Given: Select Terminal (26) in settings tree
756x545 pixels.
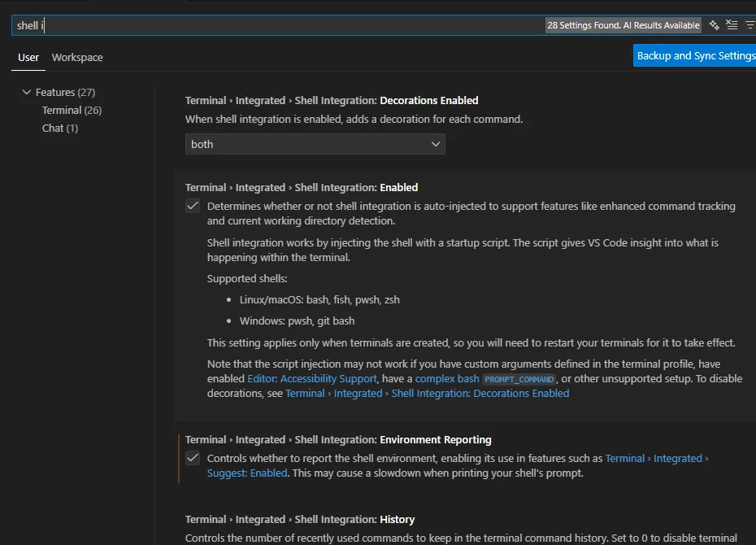Looking at the screenshot, I should coord(72,111).
